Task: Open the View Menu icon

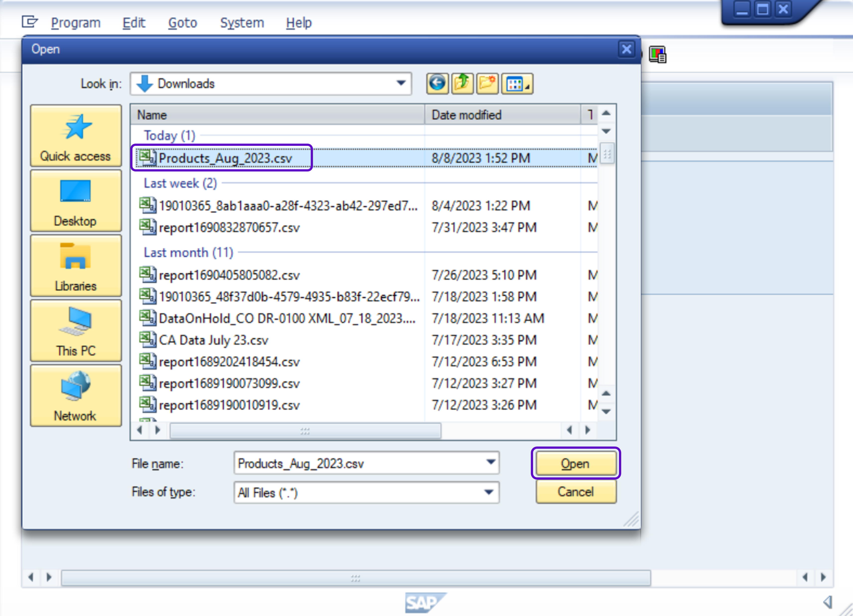Action: point(517,83)
